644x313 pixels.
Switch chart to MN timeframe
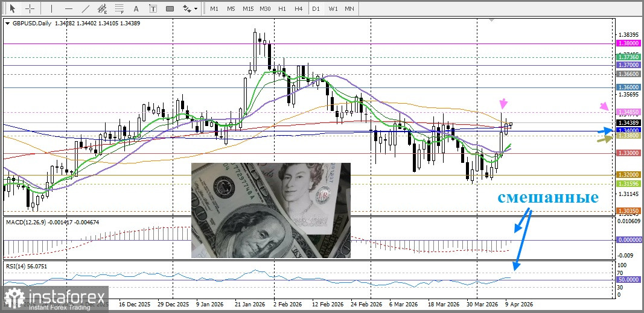click(x=349, y=8)
